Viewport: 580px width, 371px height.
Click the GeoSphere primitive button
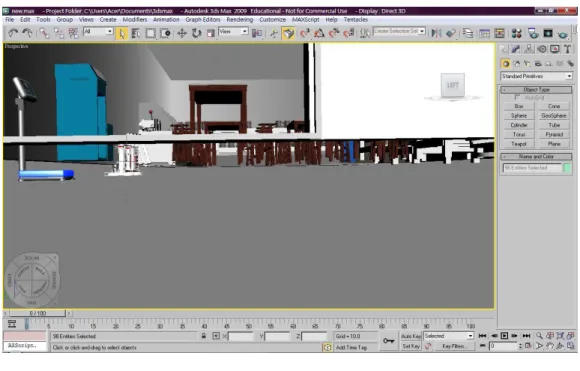554,115
